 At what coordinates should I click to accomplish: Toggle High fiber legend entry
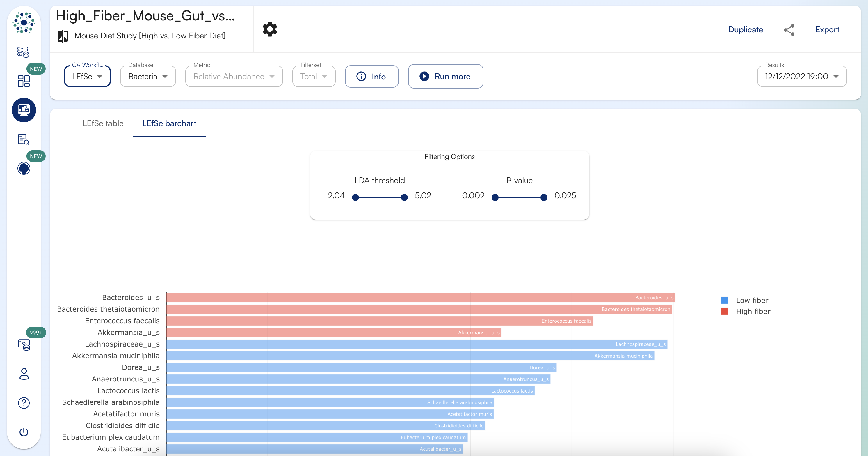753,311
